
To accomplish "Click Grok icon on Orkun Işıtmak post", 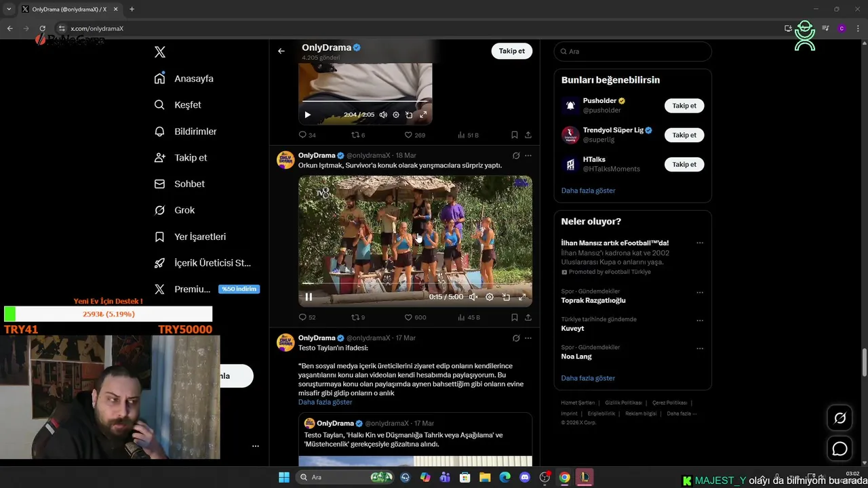I will 516,156.
